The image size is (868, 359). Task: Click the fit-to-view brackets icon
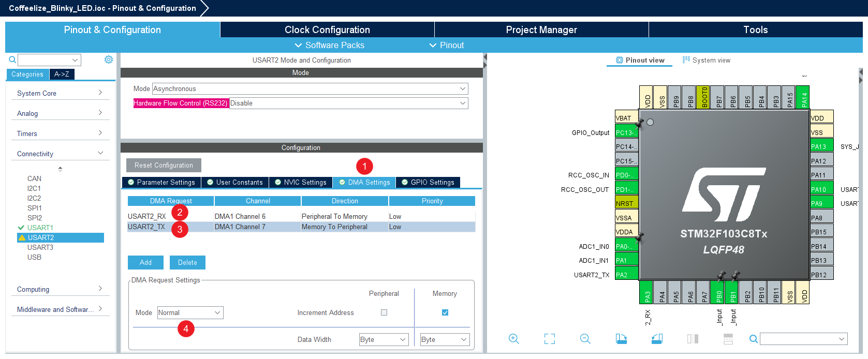point(550,339)
